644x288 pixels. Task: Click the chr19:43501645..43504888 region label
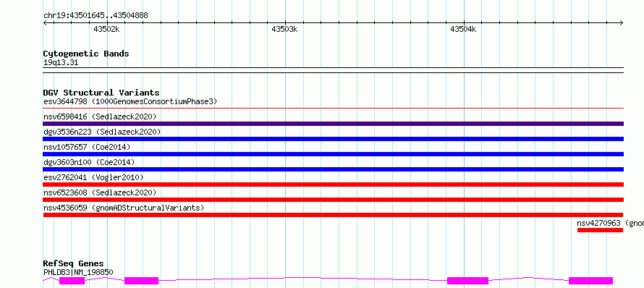coord(96,16)
